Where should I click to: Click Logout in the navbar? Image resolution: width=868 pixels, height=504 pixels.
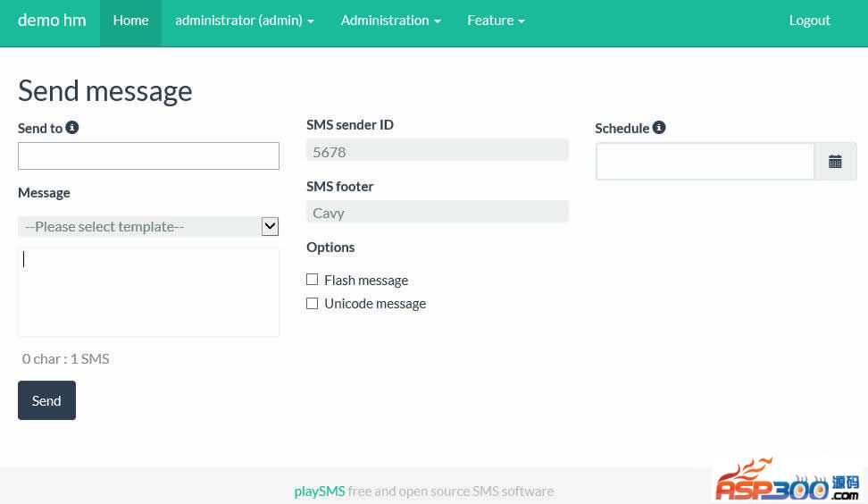pyautogui.click(x=809, y=21)
